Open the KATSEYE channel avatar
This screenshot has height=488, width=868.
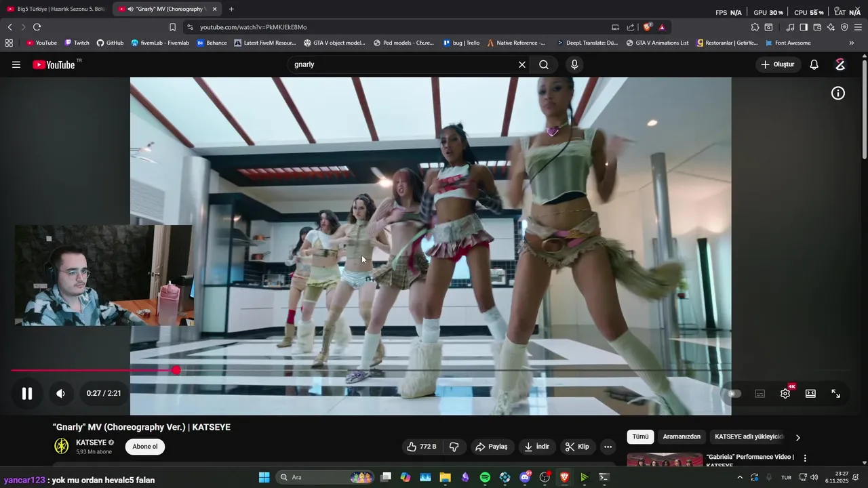62,446
